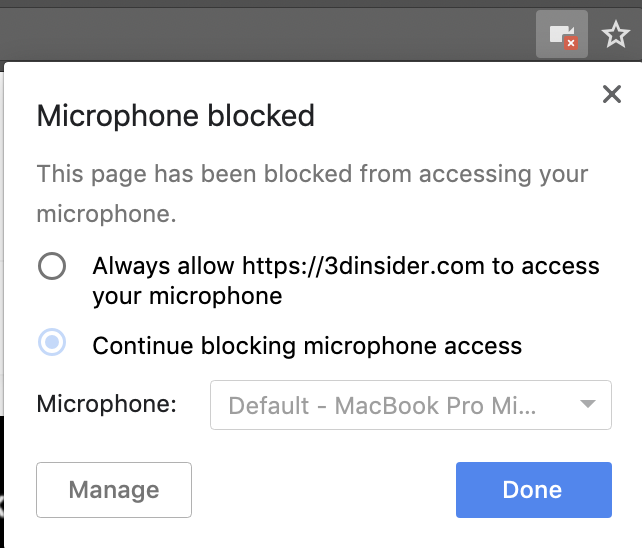
Task: Click the red X badge on the media icon
Action: pyautogui.click(x=570, y=43)
